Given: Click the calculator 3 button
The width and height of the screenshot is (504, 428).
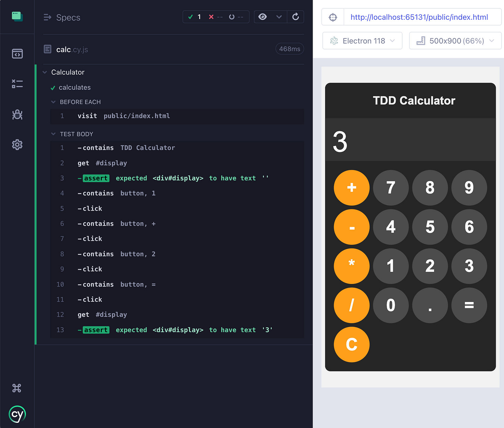Looking at the screenshot, I should (x=469, y=266).
